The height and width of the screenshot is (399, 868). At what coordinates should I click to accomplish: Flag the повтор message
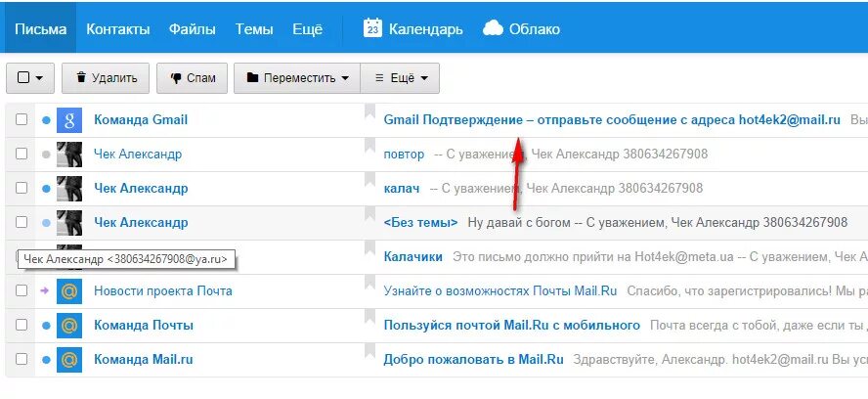[x=369, y=147]
